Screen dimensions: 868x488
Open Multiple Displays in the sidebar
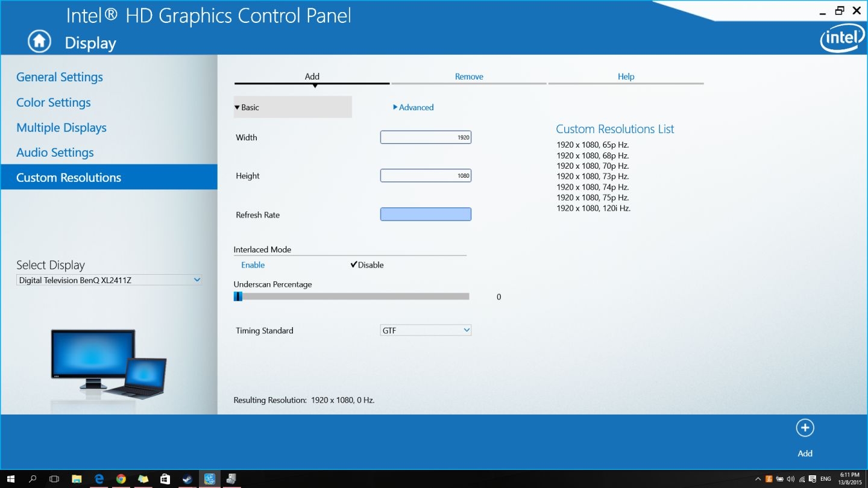[61, 128]
